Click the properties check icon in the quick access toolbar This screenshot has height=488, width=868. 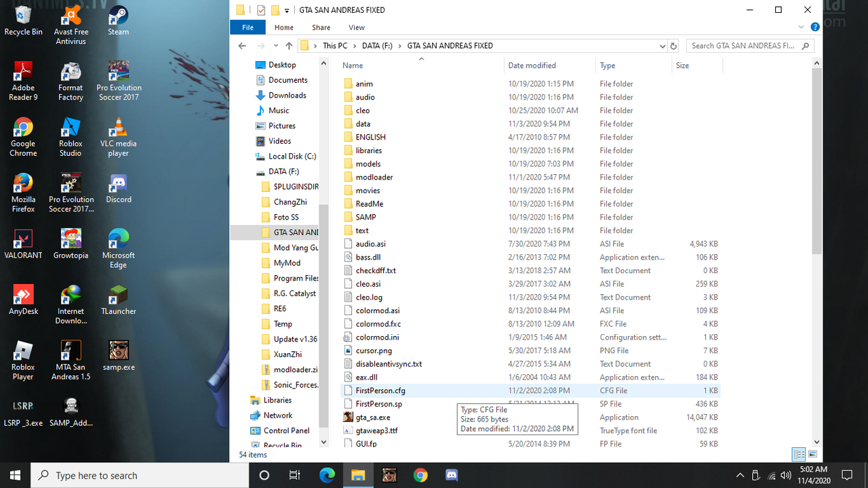coord(261,10)
